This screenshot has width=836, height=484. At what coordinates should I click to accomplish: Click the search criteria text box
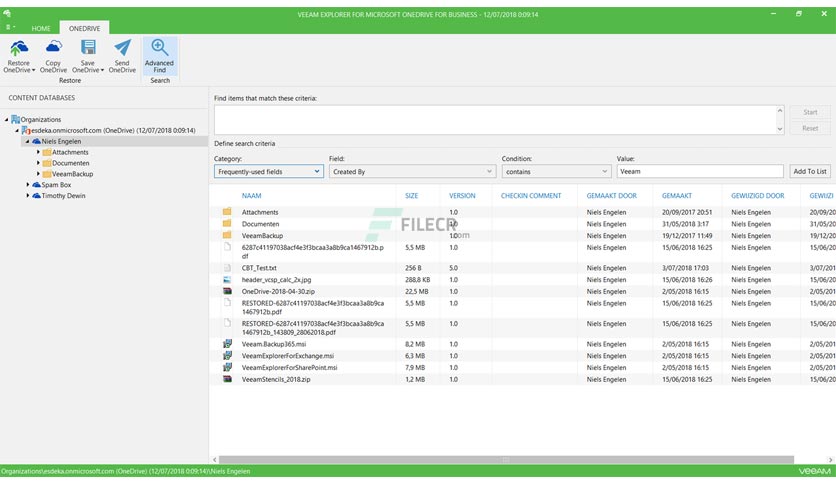pyautogui.click(x=495, y=119)
